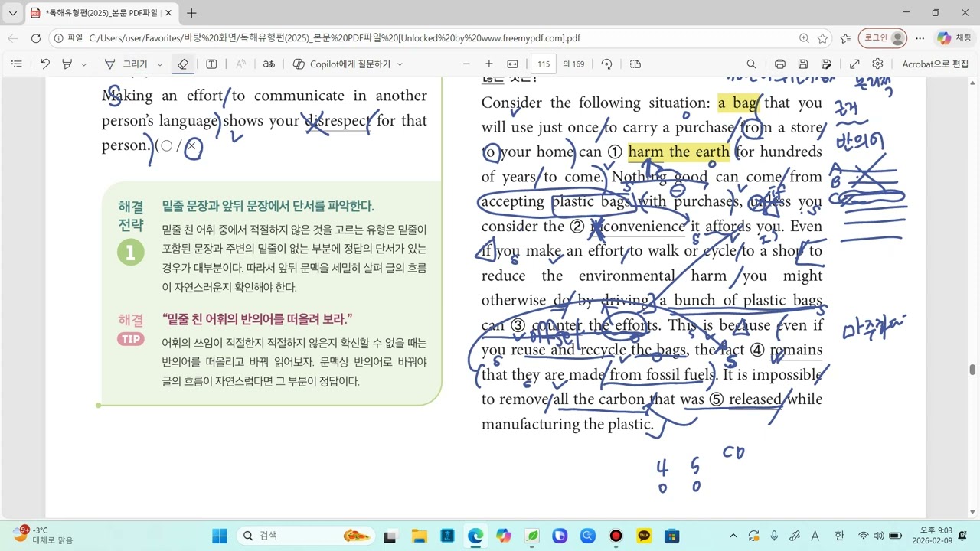980x551 pixels.
Task: Open the 그리기 pen options dropdown
Action: tap(159, 64)
